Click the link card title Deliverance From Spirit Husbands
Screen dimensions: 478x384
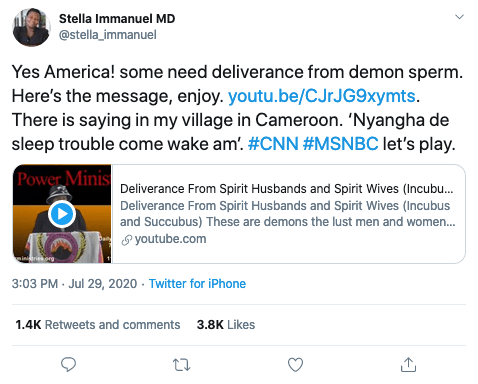pos(287,189)
